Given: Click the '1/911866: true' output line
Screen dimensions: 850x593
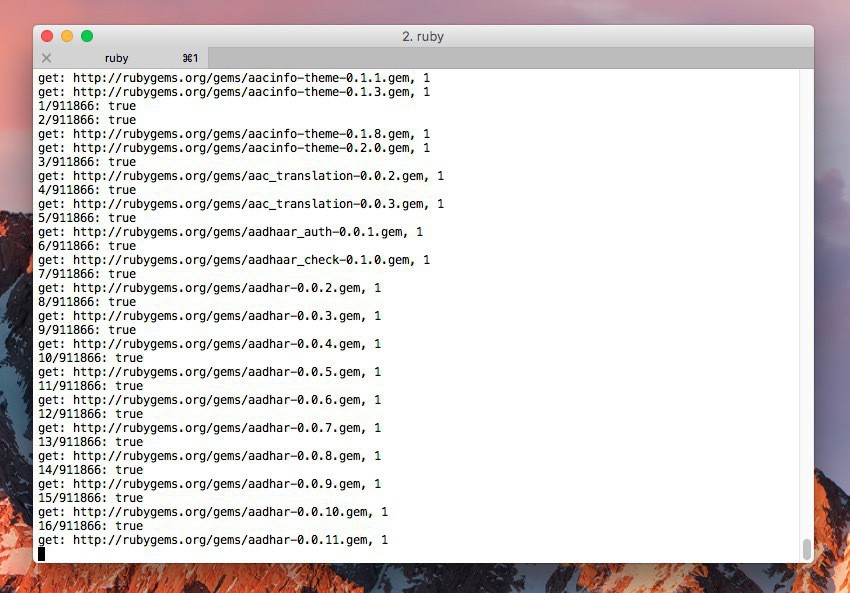Looking at the screenshot, I should 87,106.
